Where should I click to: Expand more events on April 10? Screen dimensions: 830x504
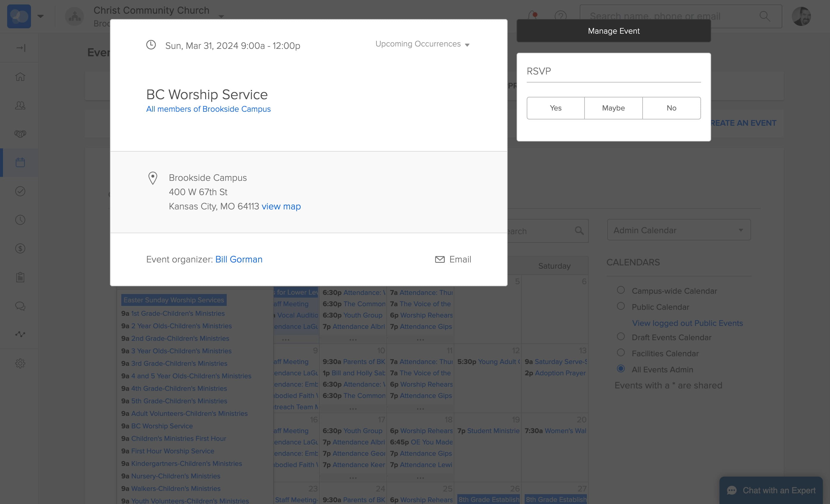[x=353, y=409]
